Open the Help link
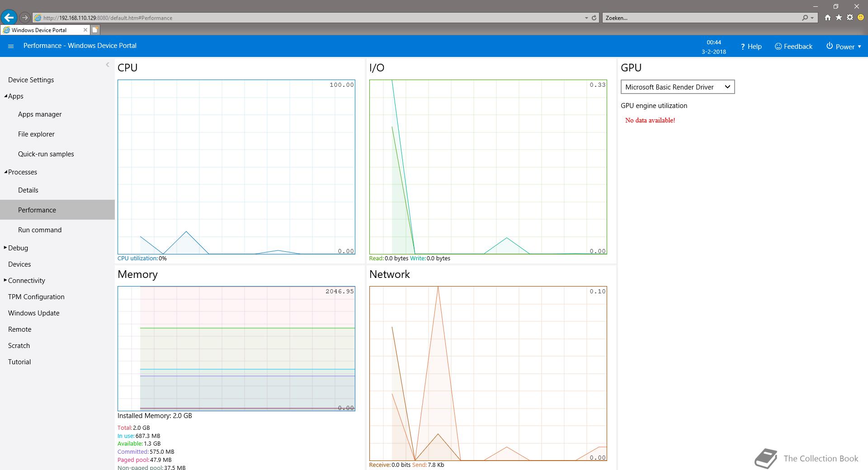The image size is (868, 470). [751, 47]
